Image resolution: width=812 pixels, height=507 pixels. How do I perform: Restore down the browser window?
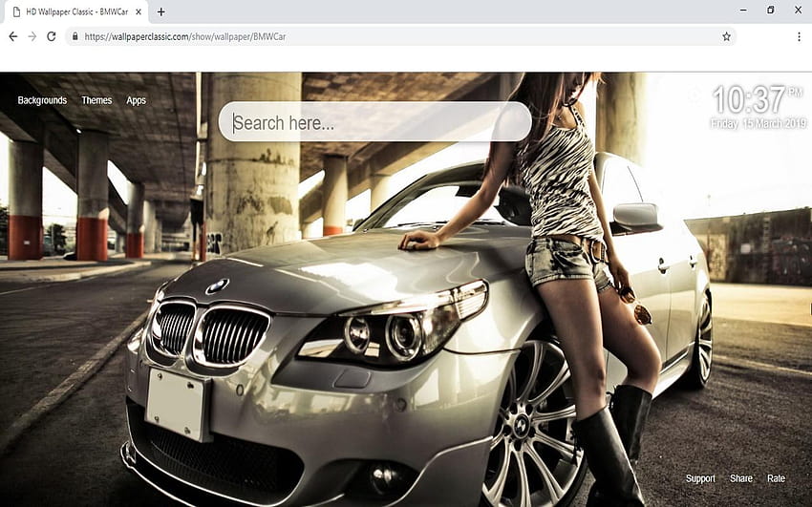pyautogui.click(x=771, y=10)
